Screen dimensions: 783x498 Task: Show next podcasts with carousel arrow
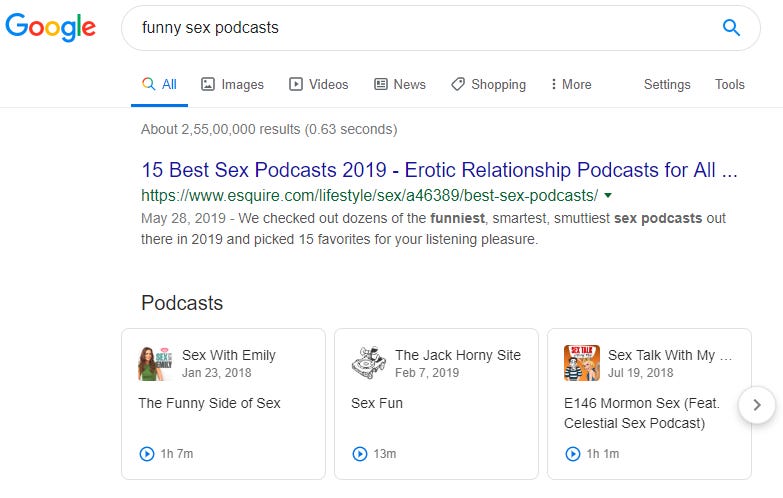pyautogui.click(x=757, y=405)
